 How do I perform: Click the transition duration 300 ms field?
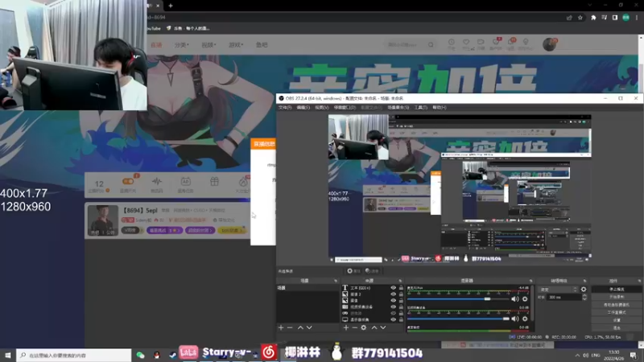[x=564, y=297]
